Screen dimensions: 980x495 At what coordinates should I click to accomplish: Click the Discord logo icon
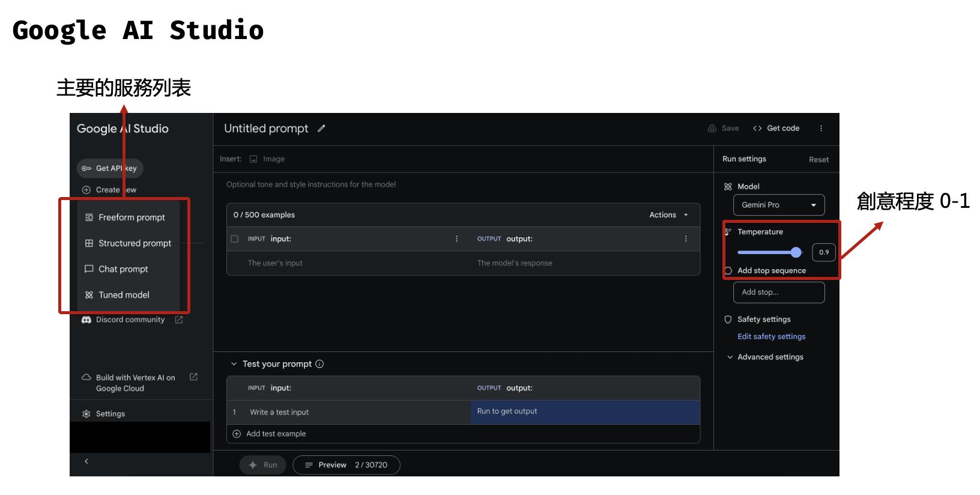[x=86, y=320]
